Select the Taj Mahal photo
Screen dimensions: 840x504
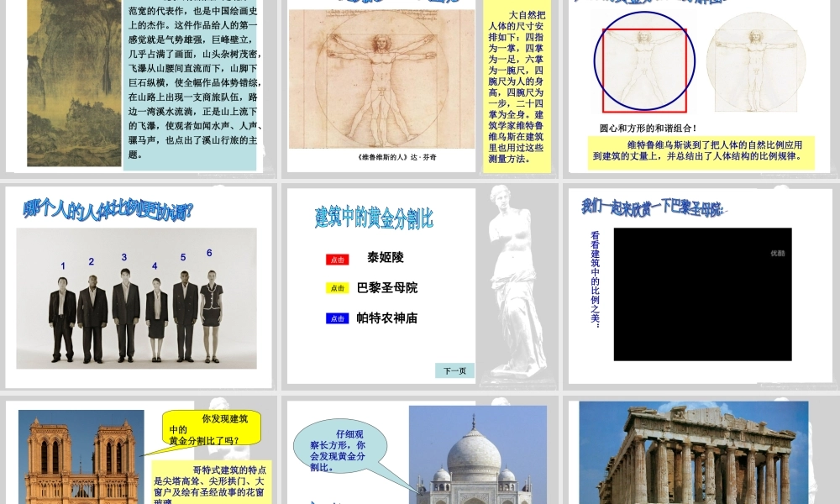tap(478, 454)
